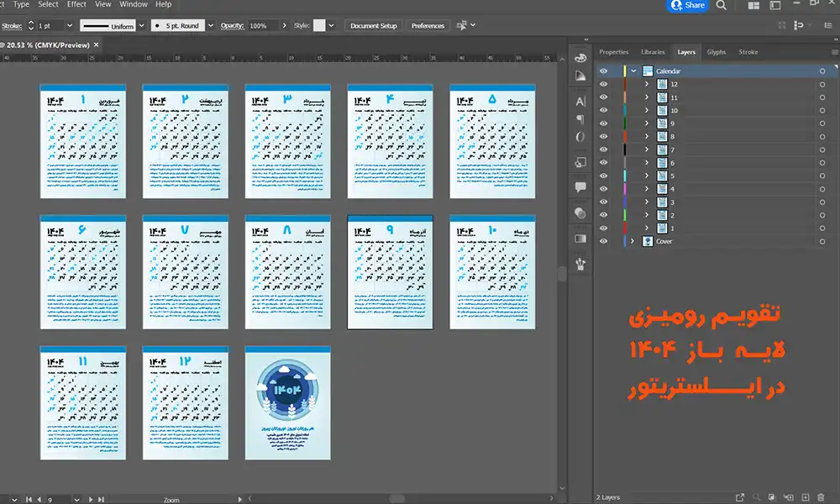The height and width of the screenshot is (504, 840).
Task: Expand sublayer 6 contents
Action: (647, 162)
